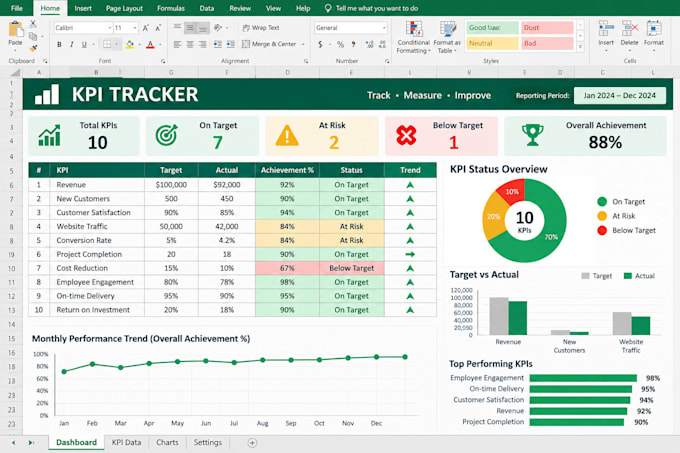
Task: Toggle Middle Align
Action: click(190, 28)
